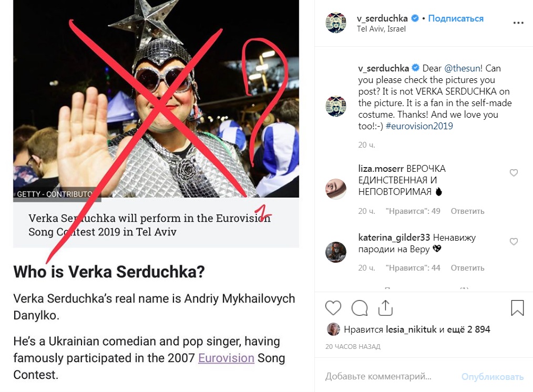The width and height of the screenshot is (533, 392).
Task: View likes list via lesia_nikituk avatar
Action: (x=333, y=329)
